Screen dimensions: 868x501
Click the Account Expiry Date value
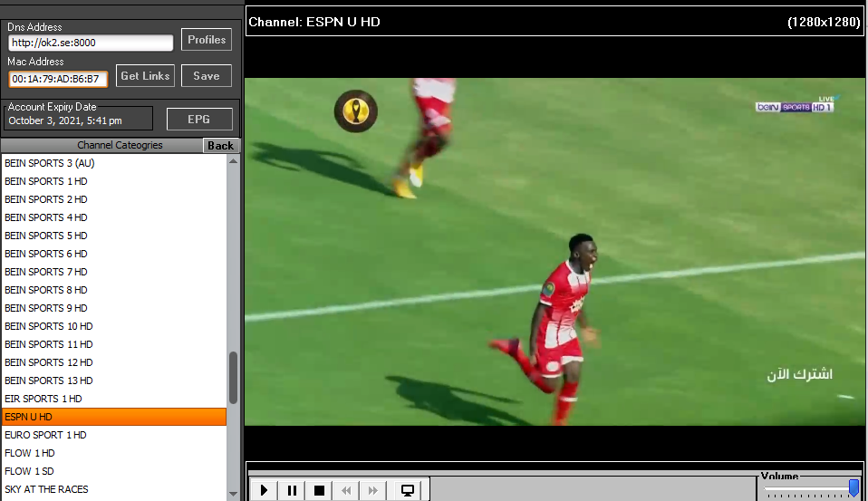tap(64, 120)
